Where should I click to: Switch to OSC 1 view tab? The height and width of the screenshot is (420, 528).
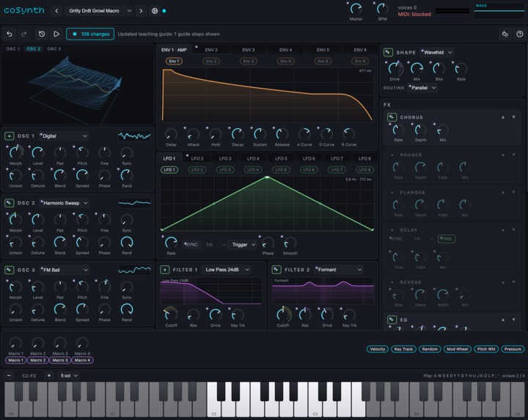[12, 49]
